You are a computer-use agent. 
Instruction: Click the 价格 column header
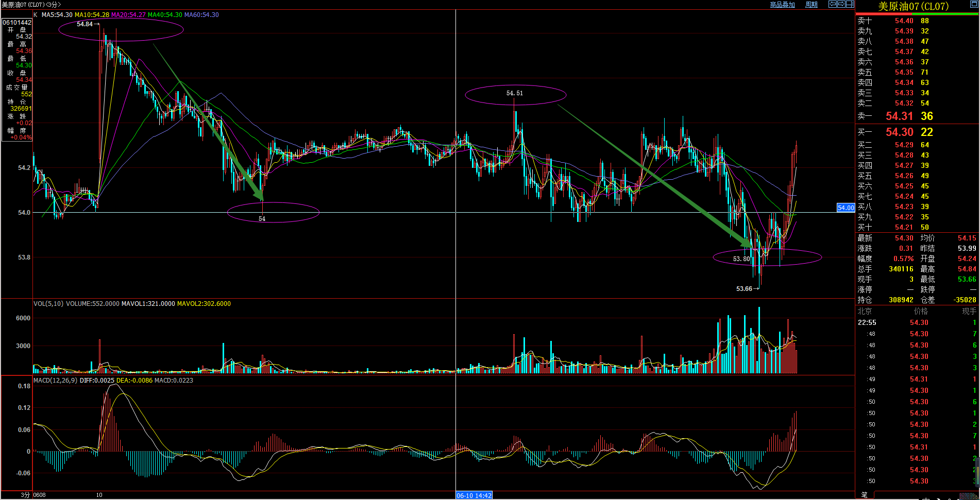[x=921, y=311]
